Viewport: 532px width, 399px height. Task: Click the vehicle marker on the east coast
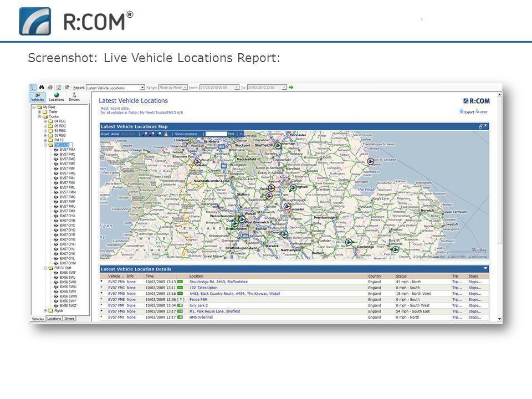tap(371, 161)
